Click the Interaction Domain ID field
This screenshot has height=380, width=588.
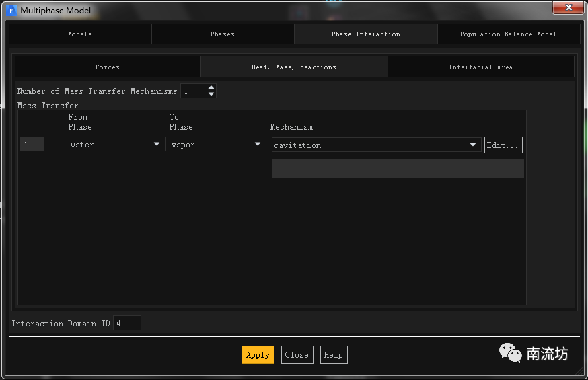(127, 323)
